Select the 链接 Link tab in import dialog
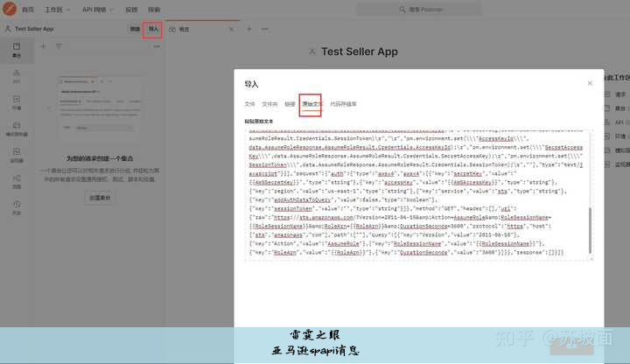 (290, 104)
